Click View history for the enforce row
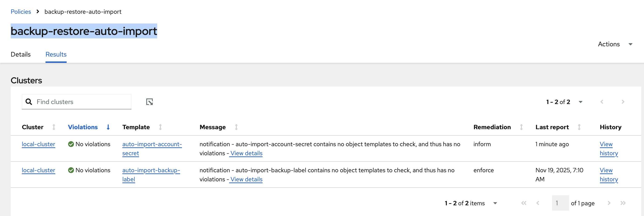The image size is (644, 216). point(608,175)
